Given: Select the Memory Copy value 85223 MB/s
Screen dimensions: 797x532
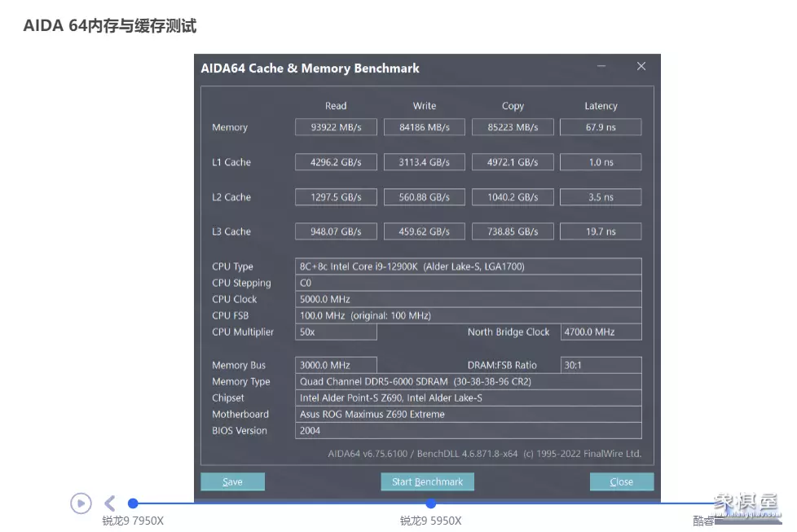Looking at the screenshot, I should pos(513,127).
